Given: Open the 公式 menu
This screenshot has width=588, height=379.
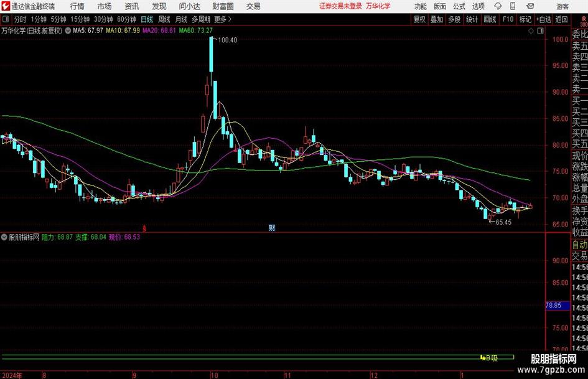Looking at the screenshot, I should click(459, 6).
